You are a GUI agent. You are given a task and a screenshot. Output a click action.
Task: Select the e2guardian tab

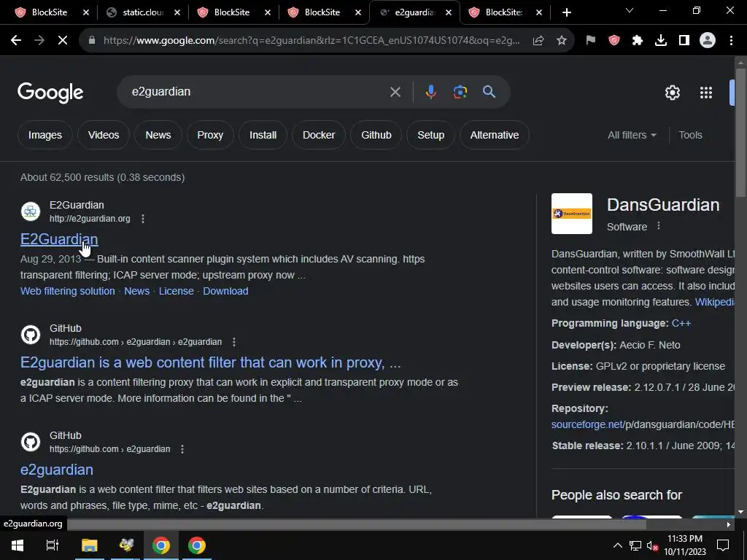414,12
